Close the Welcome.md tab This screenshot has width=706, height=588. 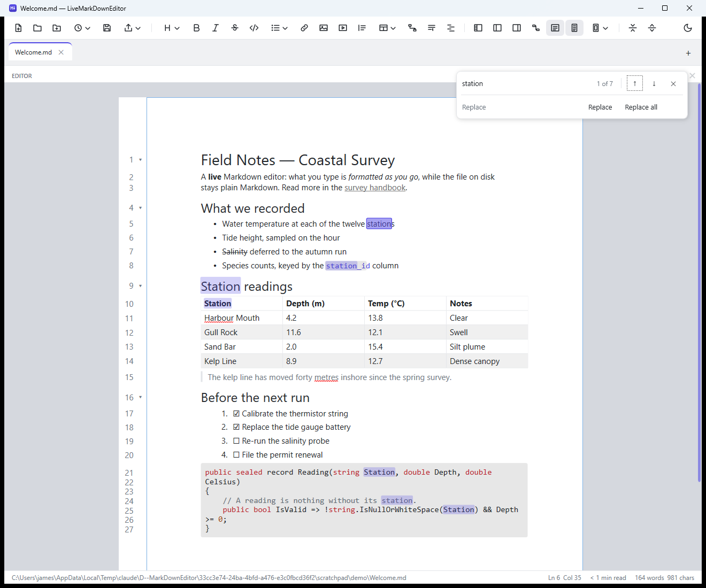coord(61,52)
